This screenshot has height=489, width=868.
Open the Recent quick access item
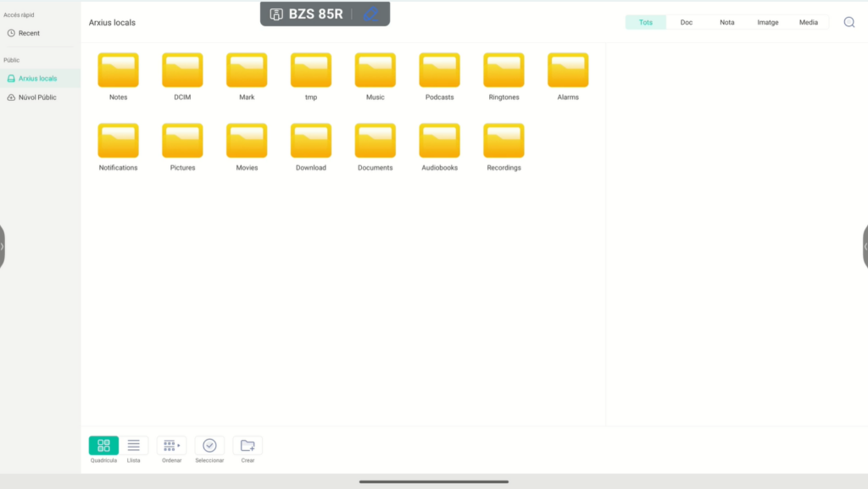pyautogui.click(x=29, y=33)
